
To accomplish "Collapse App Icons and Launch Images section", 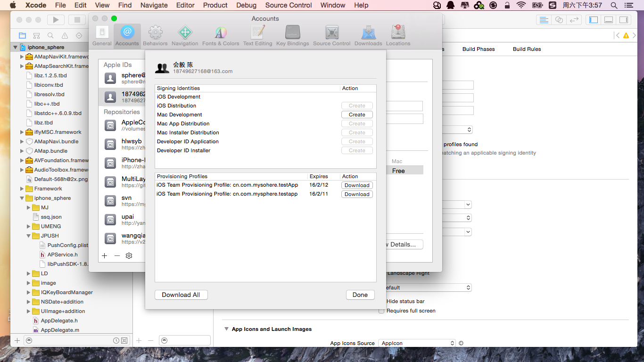I will tap(226, 329).
